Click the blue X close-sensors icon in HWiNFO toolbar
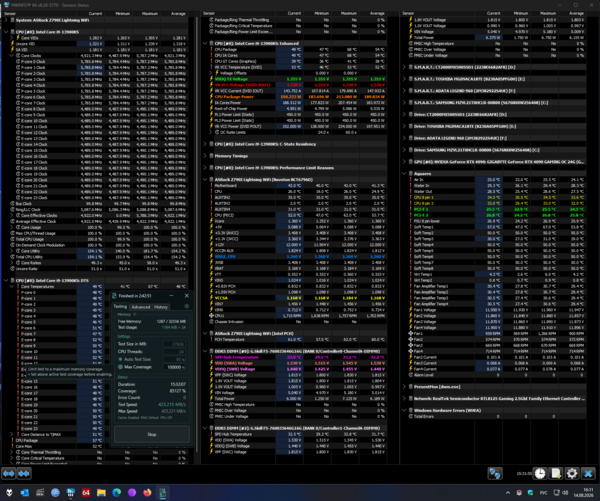This screenshot has height=501, width=600. 588,473
